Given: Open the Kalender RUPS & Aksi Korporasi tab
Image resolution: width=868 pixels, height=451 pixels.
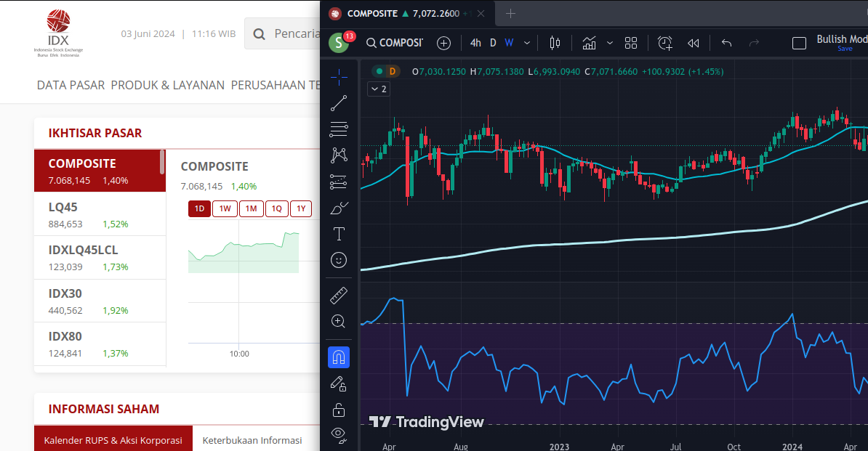Looking at the screenshot, I should tap(113, 440).
